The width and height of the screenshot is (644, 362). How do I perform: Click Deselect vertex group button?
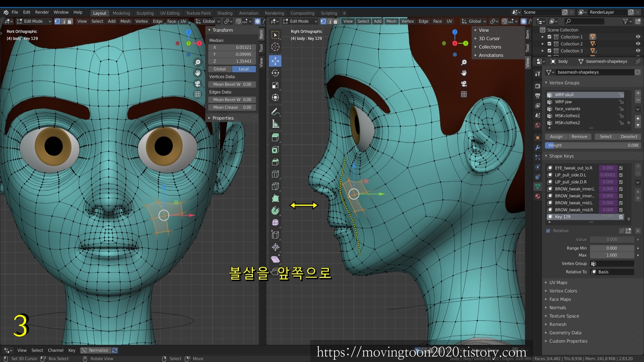629,137
